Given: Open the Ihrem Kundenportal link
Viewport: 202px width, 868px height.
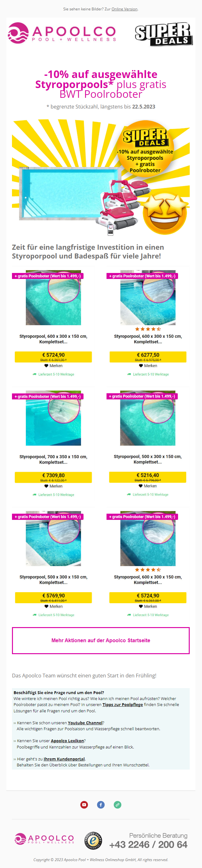Looking at the screenshot, I should 64,759.
